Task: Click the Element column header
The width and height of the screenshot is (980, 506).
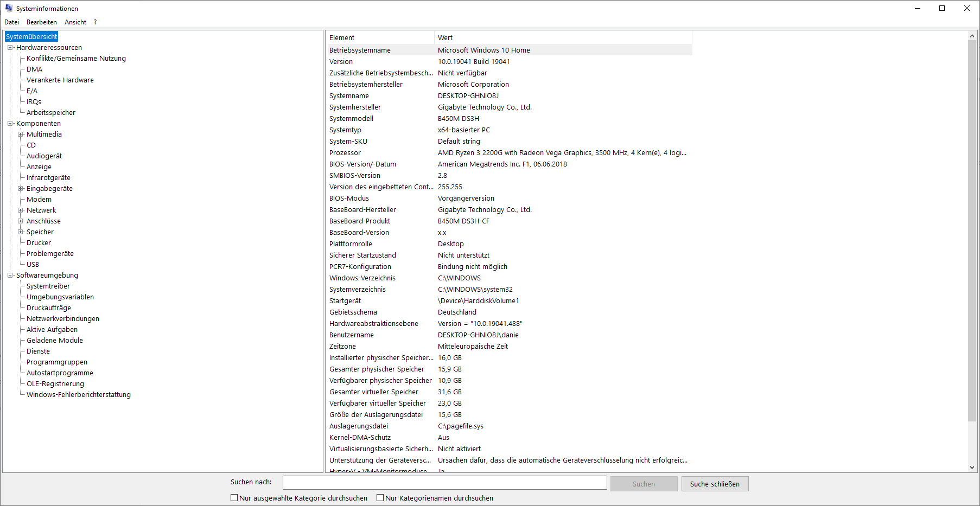Action: [x=380, y=37]
